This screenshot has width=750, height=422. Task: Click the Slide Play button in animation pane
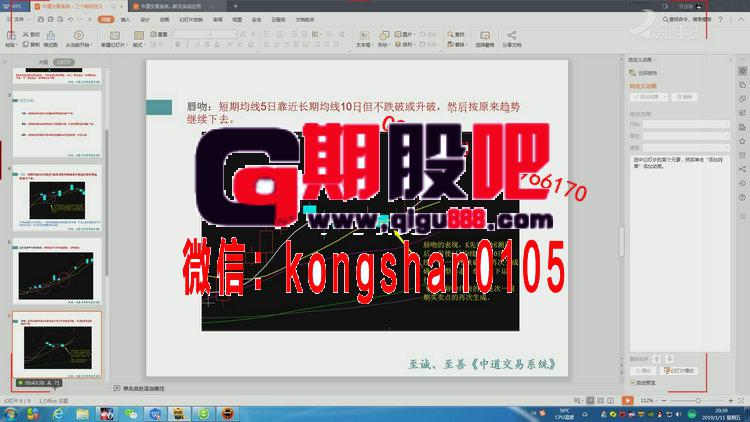pos(680,371)
